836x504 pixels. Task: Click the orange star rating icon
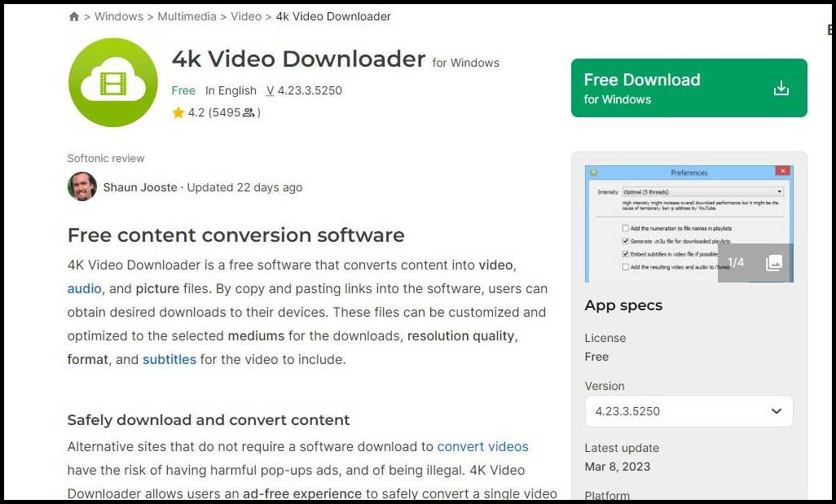click(x=178, y=112)
